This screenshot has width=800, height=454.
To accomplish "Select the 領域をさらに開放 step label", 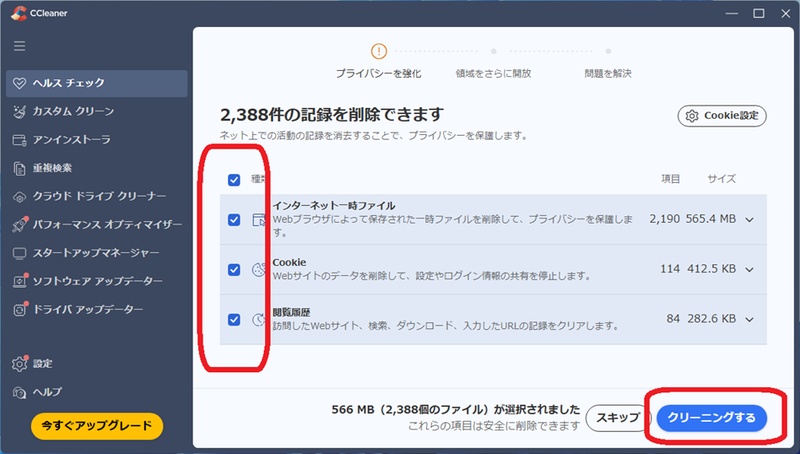I will (x=493, y=74).
